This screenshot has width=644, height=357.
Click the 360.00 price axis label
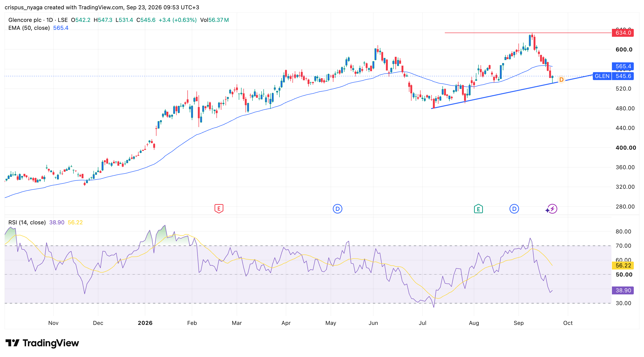625,167
